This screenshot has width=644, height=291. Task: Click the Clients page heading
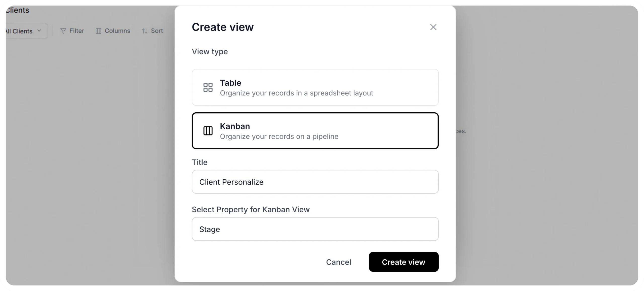pyautogui.click(x=17, y=10)
